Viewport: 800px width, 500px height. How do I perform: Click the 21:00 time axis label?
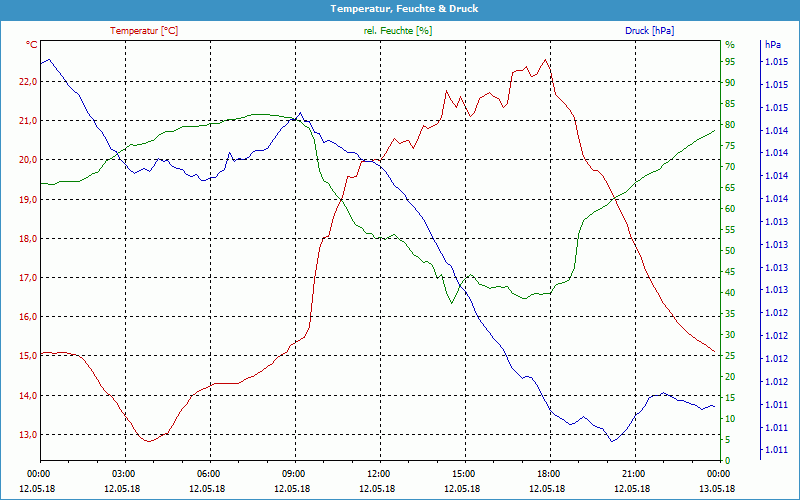click(633, 473)
